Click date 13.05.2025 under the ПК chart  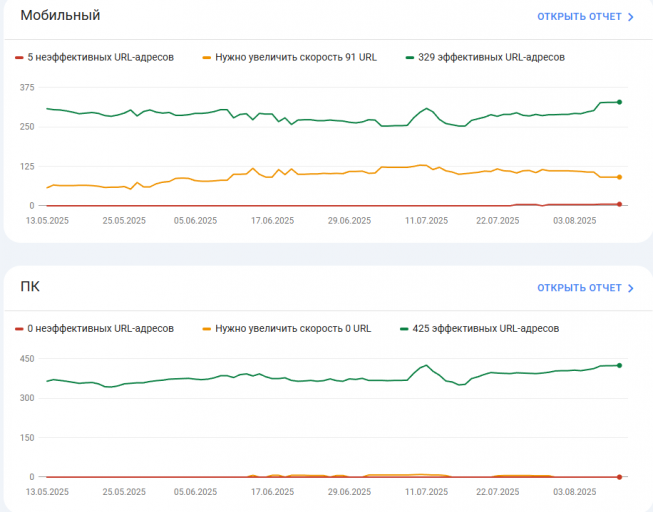(47, 492)
